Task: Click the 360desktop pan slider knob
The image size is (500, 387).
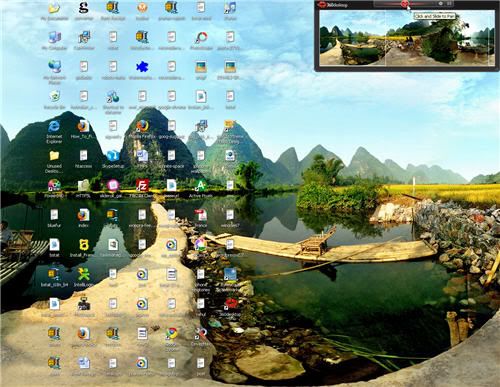Action: click(x=404, y=4)
